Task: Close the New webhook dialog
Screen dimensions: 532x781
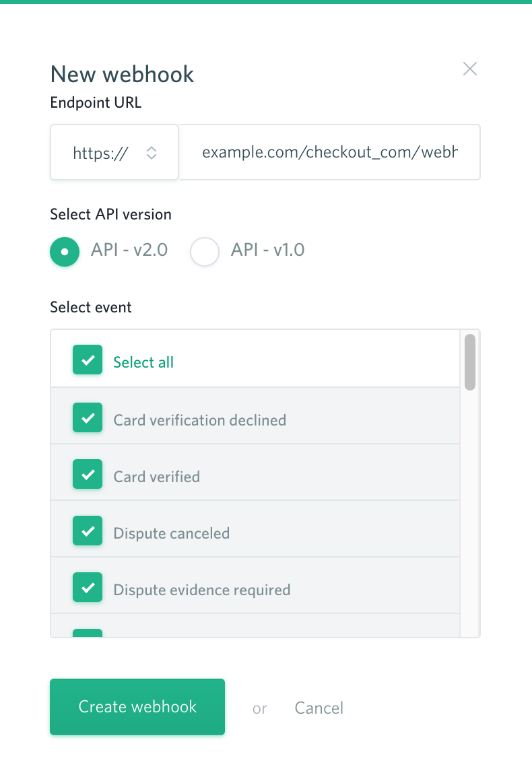Action: pos(470,69)
